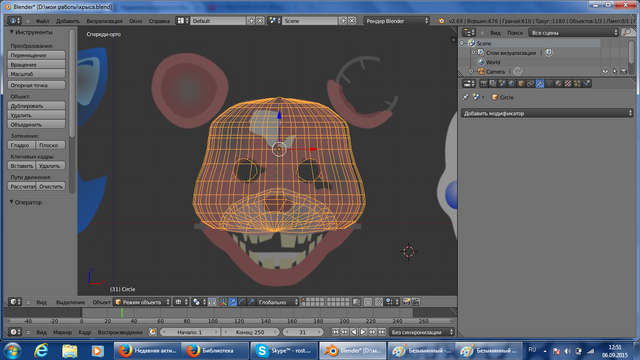Open the render engine dropdown
This screenshot has height=360, width=640.
pyautogui.click(x=397, y=21)
